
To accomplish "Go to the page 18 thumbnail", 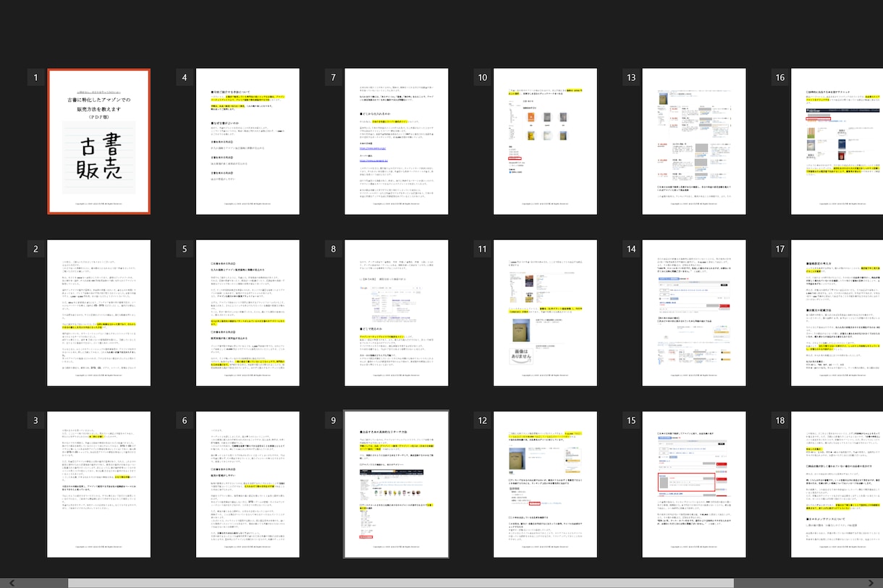I will (x=837, y=485).
